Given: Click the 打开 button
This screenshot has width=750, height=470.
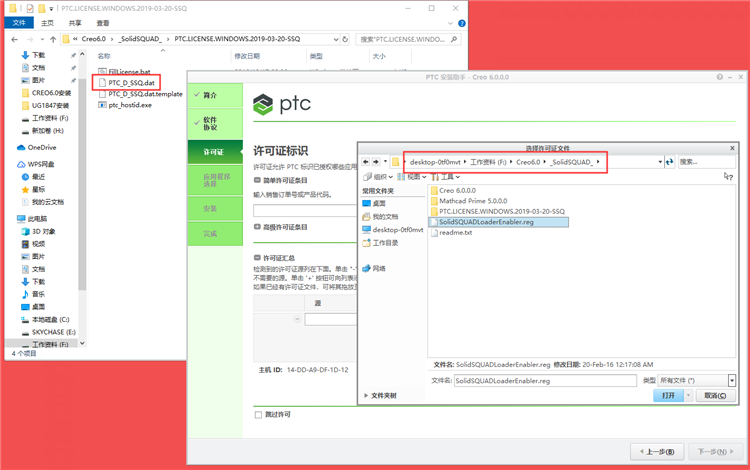Looking at the screenshot, I should (x=668, y=395).
